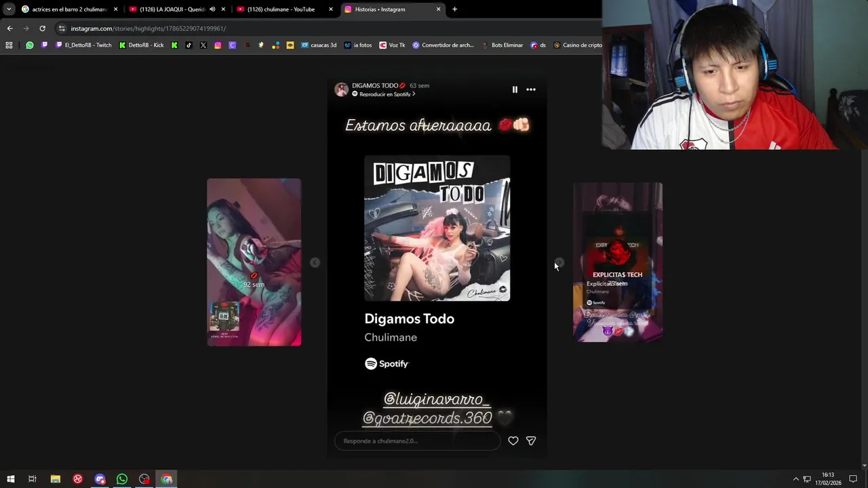The height and width of the screenshot is (488, 868).
Task: Open the ia fotos bookmark
Action: click(x=358, y=45)
